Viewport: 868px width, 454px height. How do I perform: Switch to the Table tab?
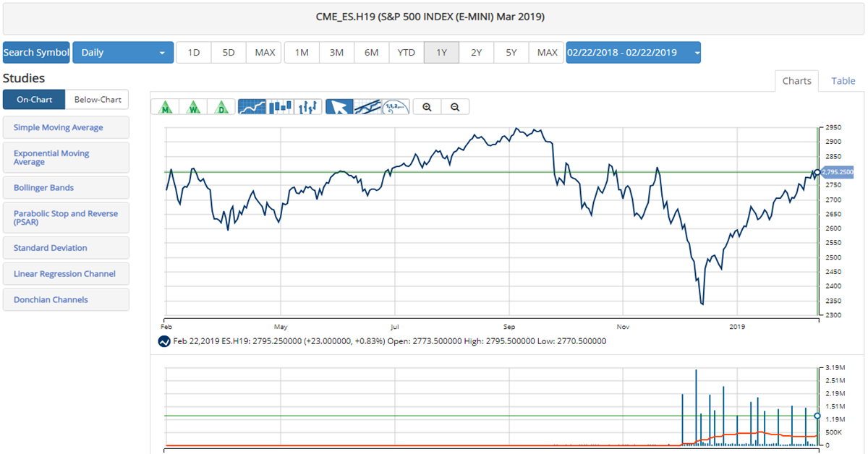coord(843,81)
